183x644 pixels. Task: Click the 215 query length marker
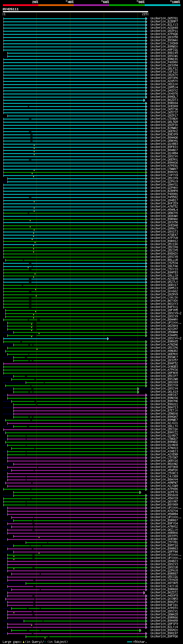point(144,14)
